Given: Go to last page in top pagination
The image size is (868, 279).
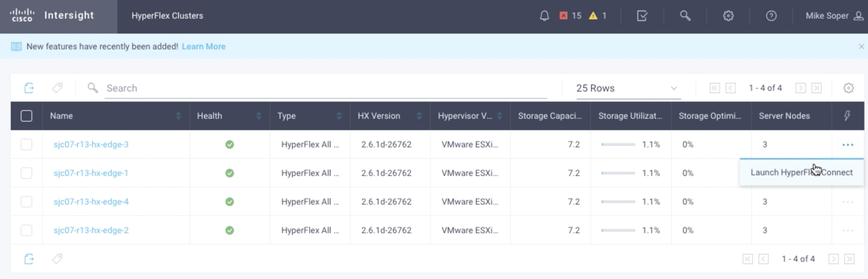Looking at the screenshot, I should coord(816,88).
